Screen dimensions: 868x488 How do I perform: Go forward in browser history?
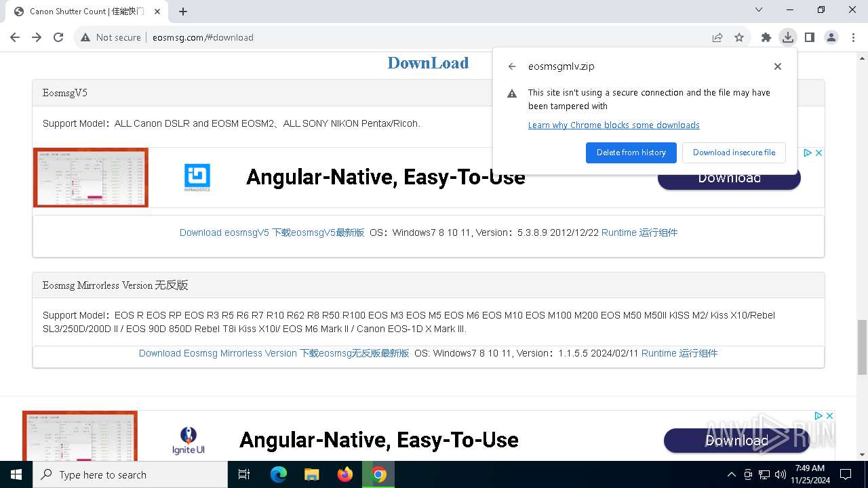coord(37,37)
